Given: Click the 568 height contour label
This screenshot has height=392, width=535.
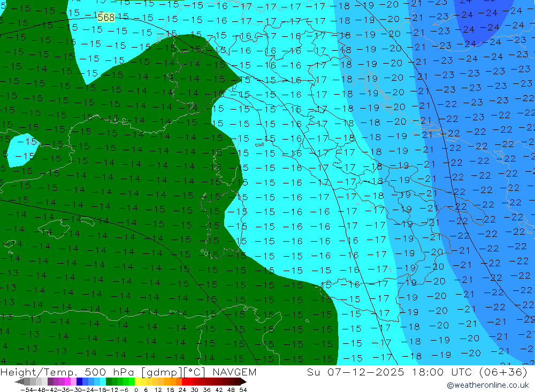Looking at the screenshot, I should coord(106,17).
